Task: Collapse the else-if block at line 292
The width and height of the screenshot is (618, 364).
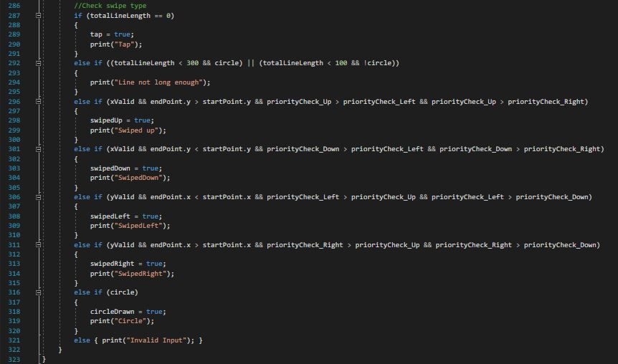Action: tap(38, 63)
